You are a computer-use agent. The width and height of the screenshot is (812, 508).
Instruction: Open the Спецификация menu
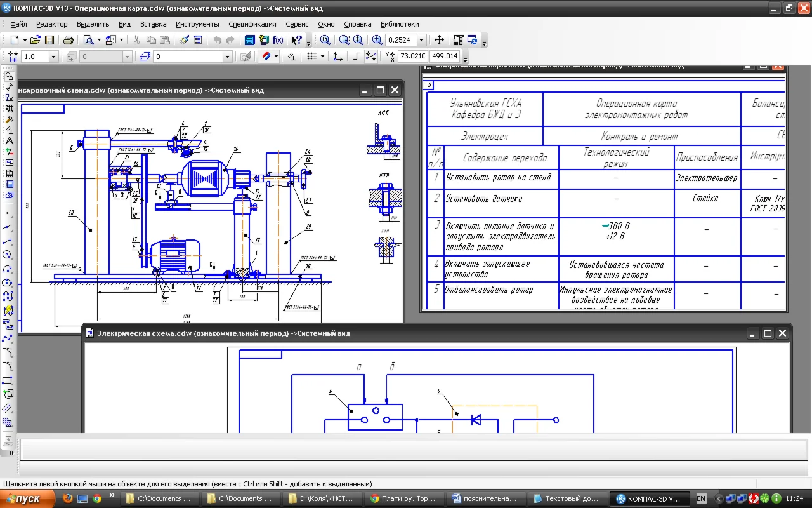[252, 24]
